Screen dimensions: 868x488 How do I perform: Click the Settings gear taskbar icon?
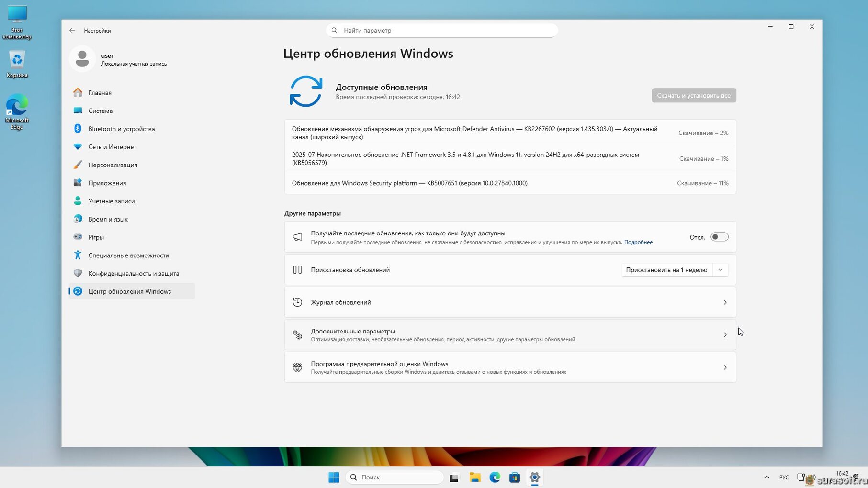coord(535,477)
